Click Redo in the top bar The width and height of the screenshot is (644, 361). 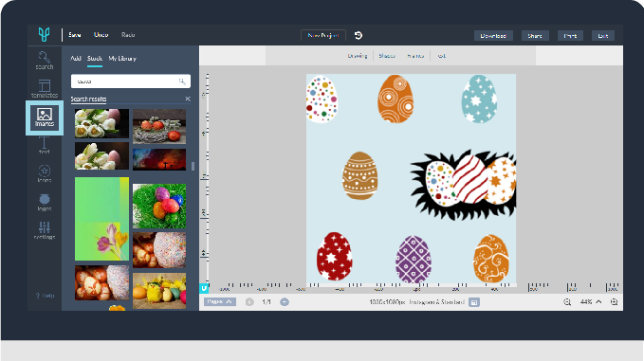[128, 35]
